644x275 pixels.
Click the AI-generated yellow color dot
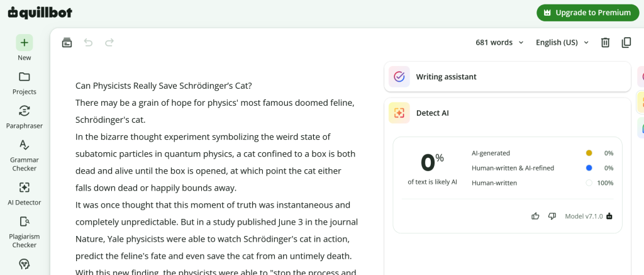[589, 154]
